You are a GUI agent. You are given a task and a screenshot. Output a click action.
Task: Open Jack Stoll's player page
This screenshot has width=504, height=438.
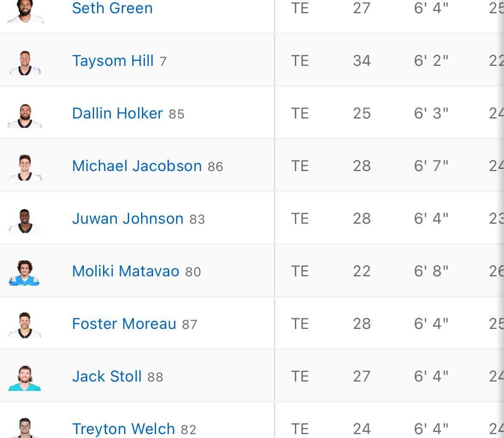106,376
